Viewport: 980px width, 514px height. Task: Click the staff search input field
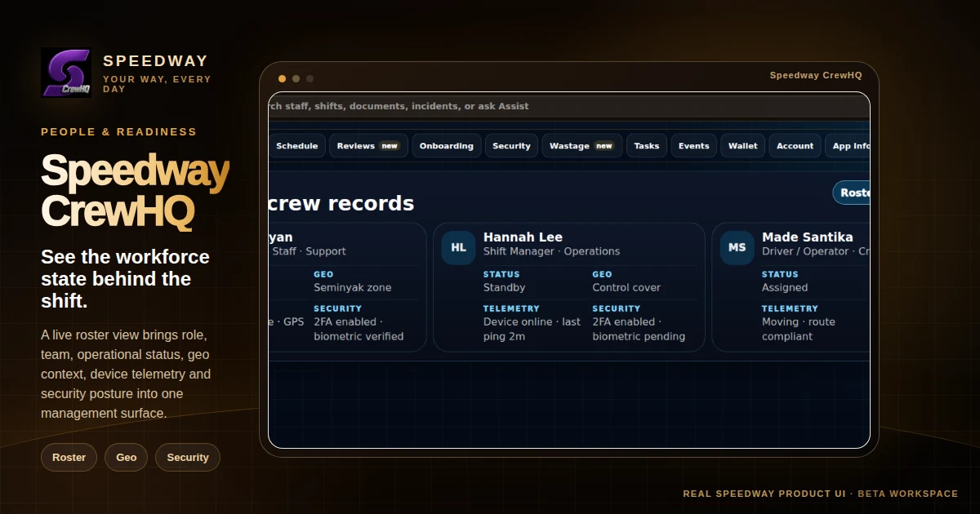569,106
